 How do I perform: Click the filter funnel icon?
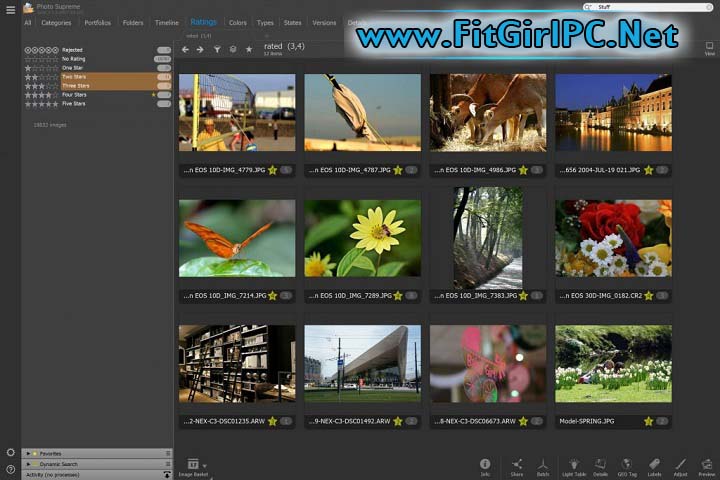[216, 49]
